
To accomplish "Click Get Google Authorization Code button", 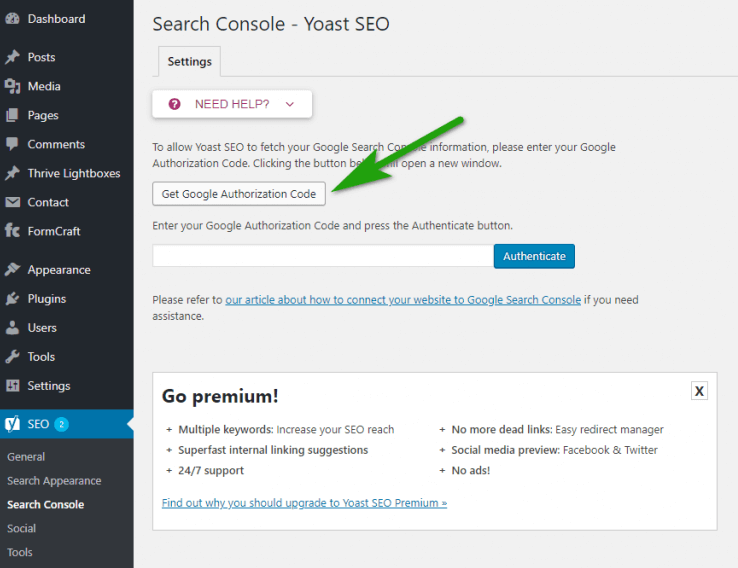I will click(x=239, y=194).
